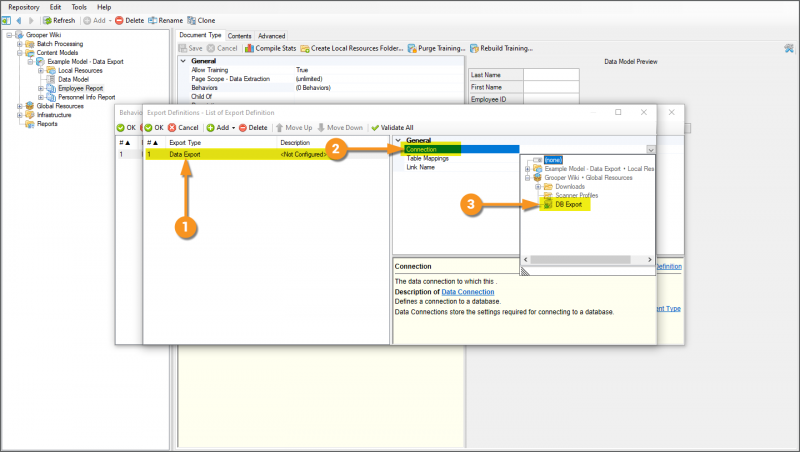Click the back navigation arrow icon
The image size is (800, 452).
pyautogui.click(x=19, y=20)
